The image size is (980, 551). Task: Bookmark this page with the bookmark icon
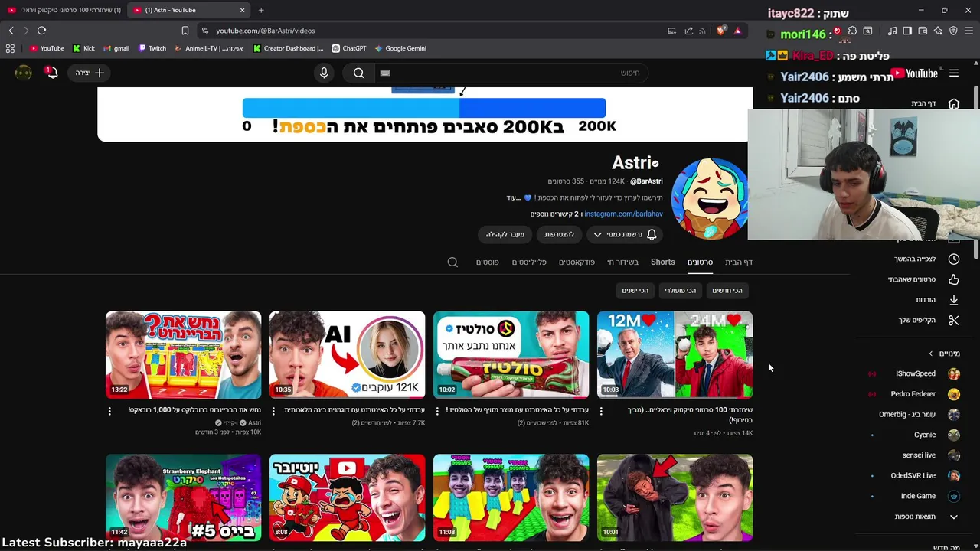(x=185, y=31)
